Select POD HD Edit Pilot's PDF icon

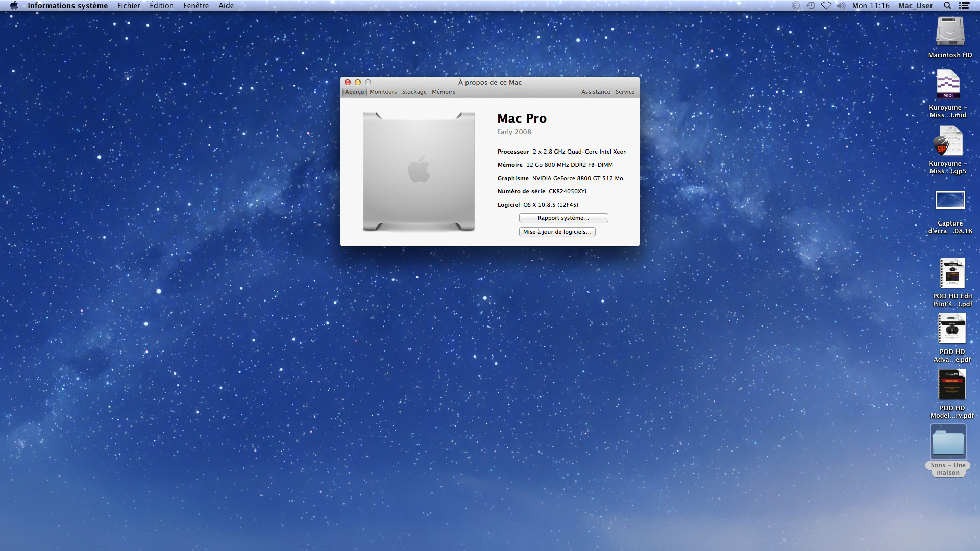[952, 273]
